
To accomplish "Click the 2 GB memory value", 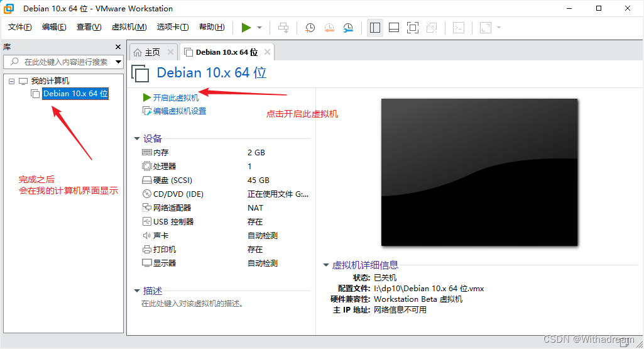I will click(x=256, y=153).
